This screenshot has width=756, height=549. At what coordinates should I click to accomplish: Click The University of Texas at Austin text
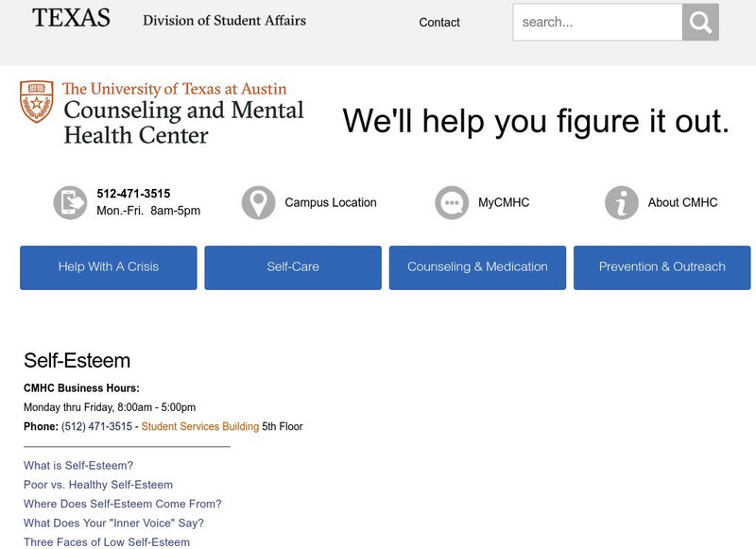coord(175,89)
